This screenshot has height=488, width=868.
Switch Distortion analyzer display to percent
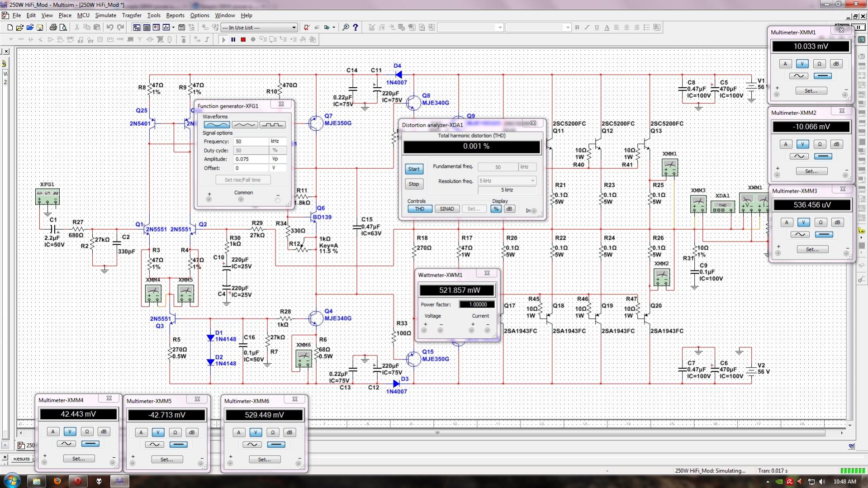[x=496, y=209]
